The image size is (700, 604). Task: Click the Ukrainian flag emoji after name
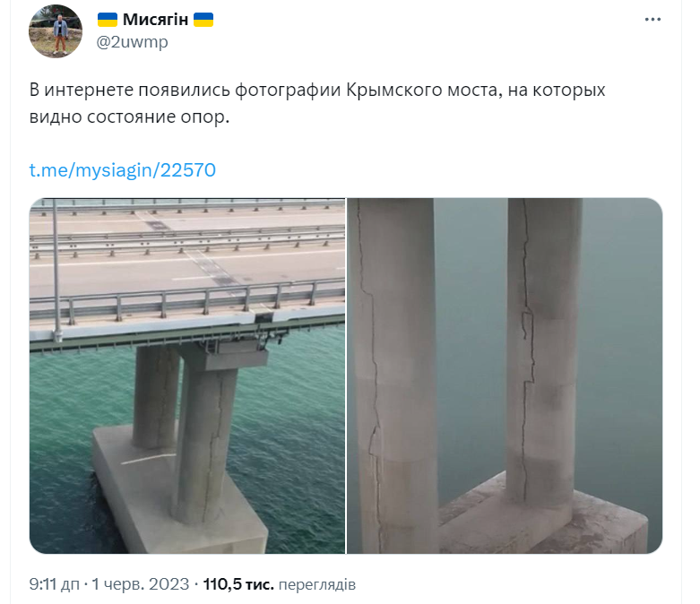pyautogui.click(x=203, y=20)
